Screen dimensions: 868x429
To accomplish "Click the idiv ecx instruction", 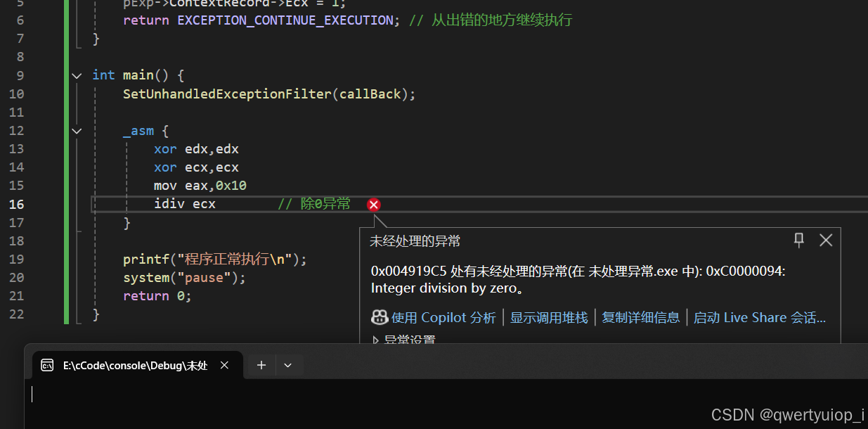I will click(x=185, y=204).
